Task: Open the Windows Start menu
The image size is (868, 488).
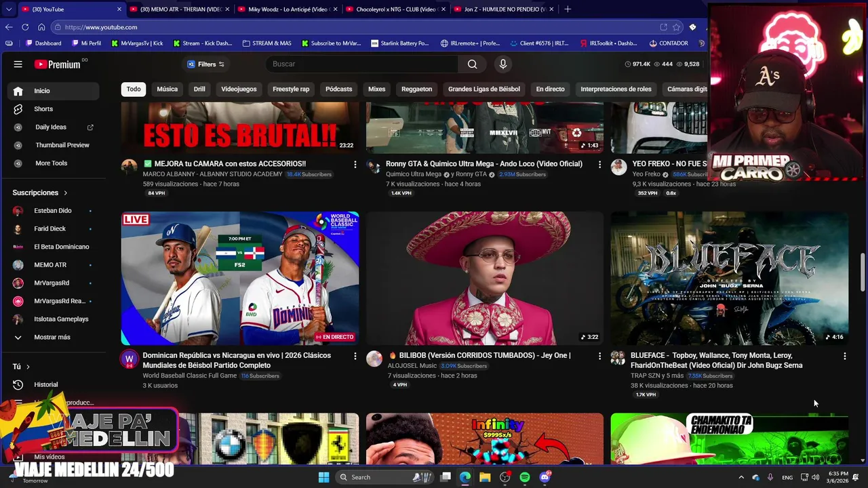Action: 323,477
